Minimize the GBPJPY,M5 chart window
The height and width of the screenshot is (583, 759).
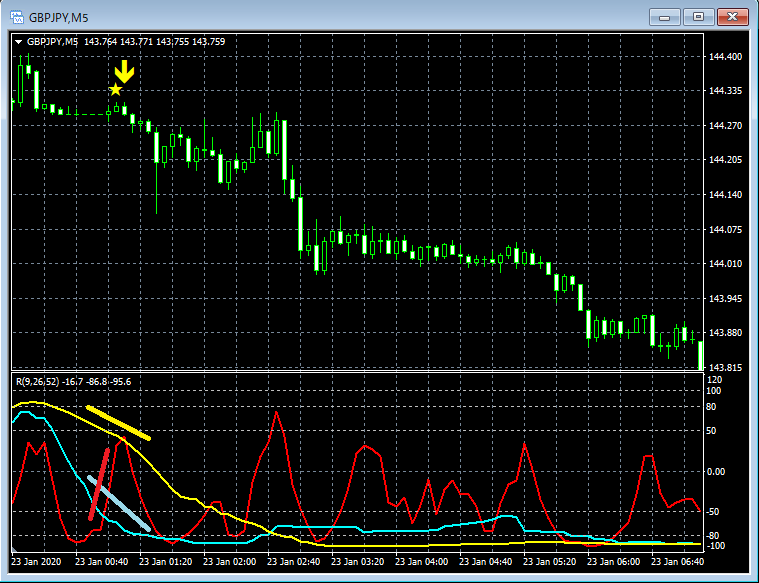(665, 16)
